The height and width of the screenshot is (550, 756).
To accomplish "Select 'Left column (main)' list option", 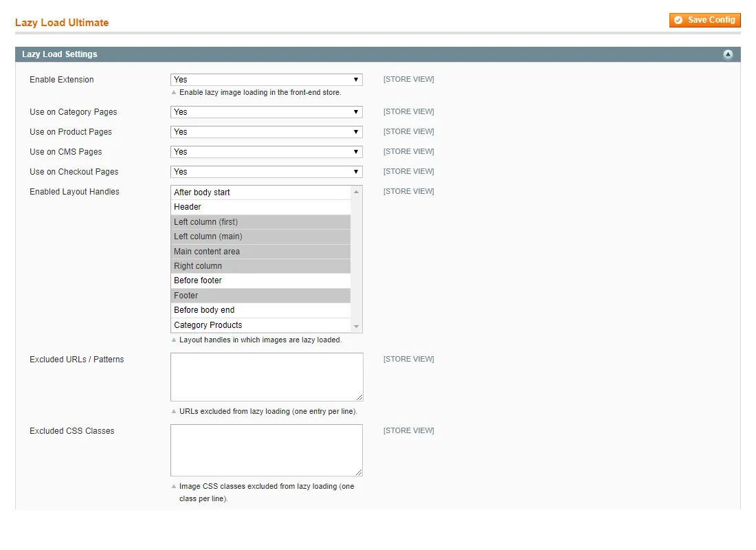I will 260,236.
